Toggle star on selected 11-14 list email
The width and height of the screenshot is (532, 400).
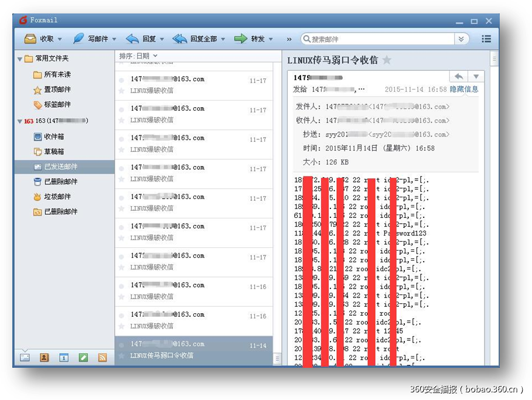(121, 355)
